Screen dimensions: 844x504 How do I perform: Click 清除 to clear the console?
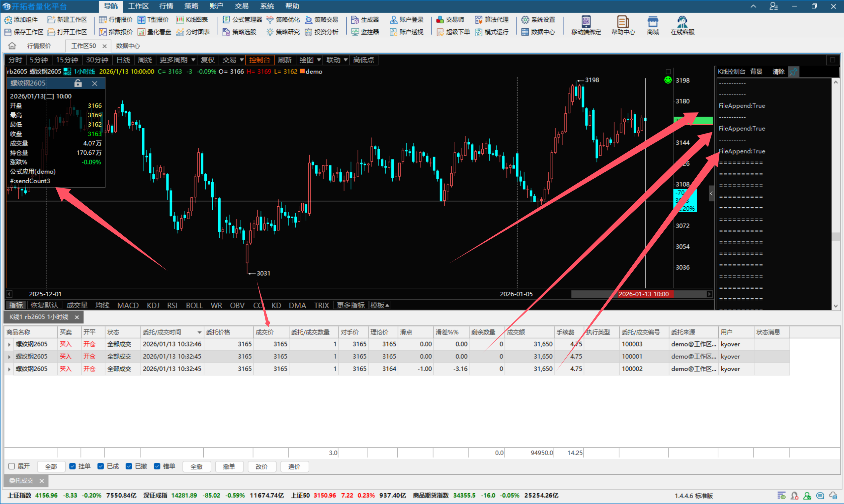pos(778,72)
